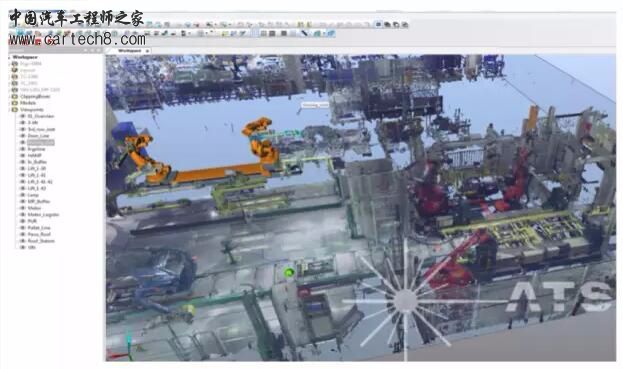This screenshot has width=623, height=369.
Task: Click the ClippingBoxes folder icon
Action: tap(15, 97)
